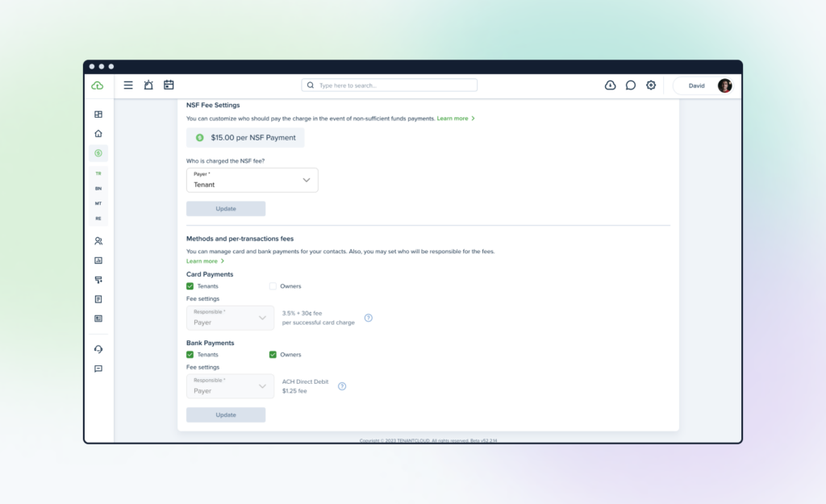Click the cloud download icon
The width and height of the screenshot is (826, 504).
[x=610, y=85]
